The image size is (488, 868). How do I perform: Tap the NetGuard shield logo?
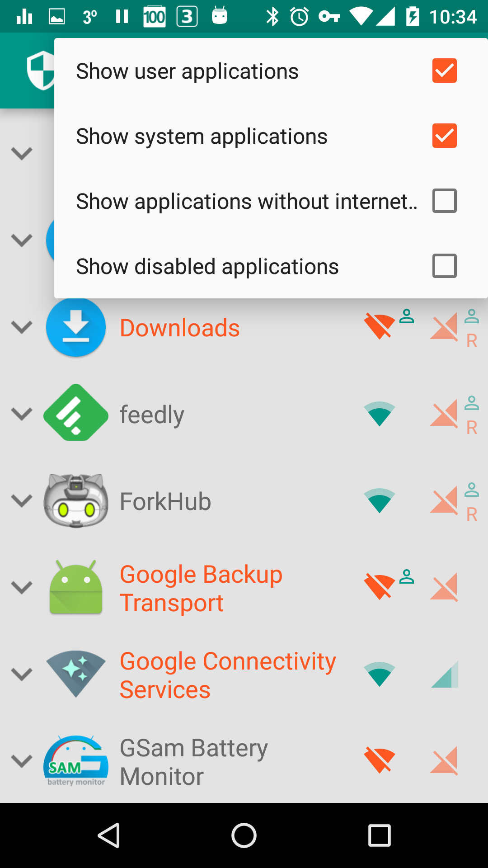point(41,71)
